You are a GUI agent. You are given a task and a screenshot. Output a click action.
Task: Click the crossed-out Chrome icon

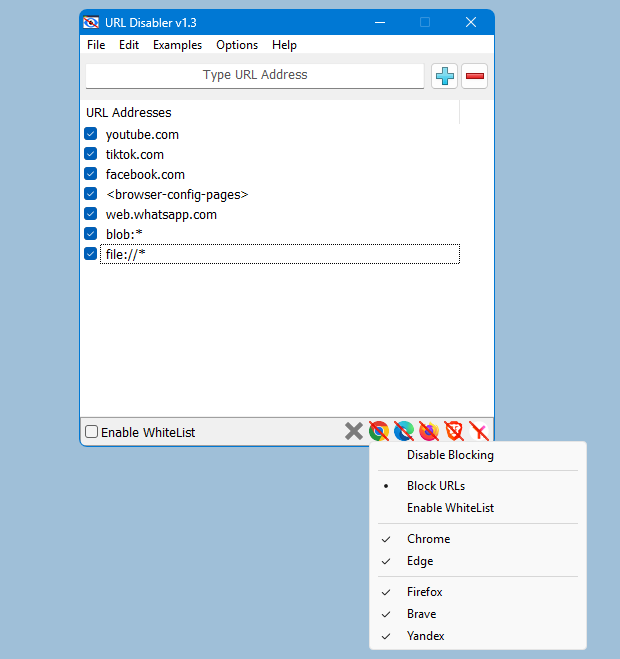pyautogui.click(x=379, y=431)
